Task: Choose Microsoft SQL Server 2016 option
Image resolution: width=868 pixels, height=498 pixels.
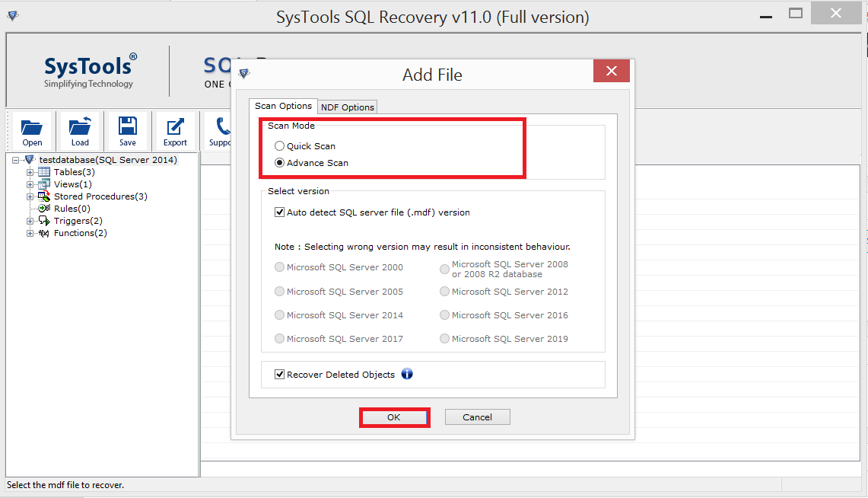Action: tap(444, 315)
